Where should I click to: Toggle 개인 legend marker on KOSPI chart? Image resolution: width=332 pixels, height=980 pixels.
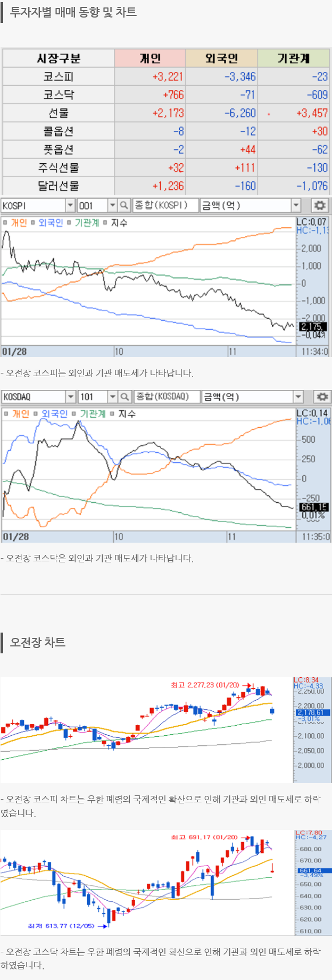point(5,223)
